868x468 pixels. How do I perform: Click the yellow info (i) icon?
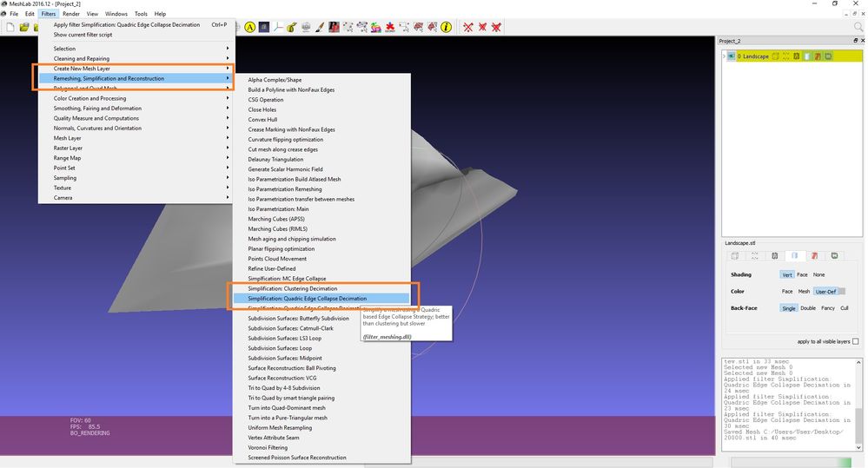tap(447, 27)
